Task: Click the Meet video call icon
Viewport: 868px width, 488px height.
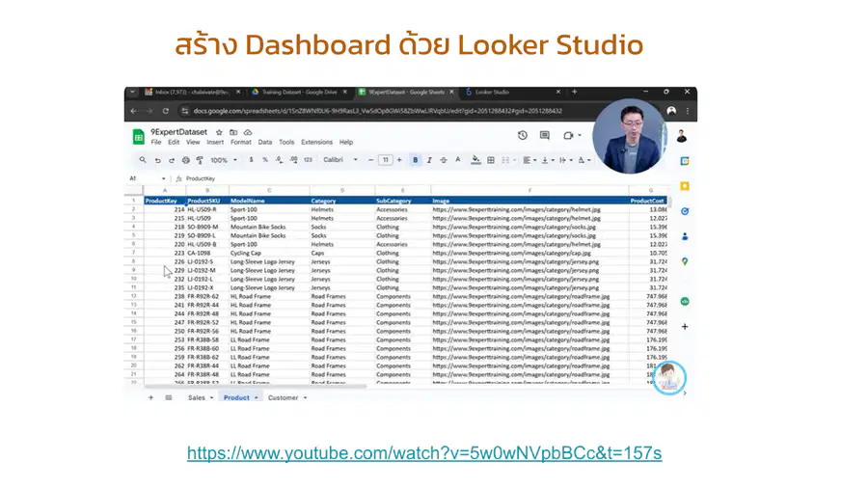Action: [568, 135]
